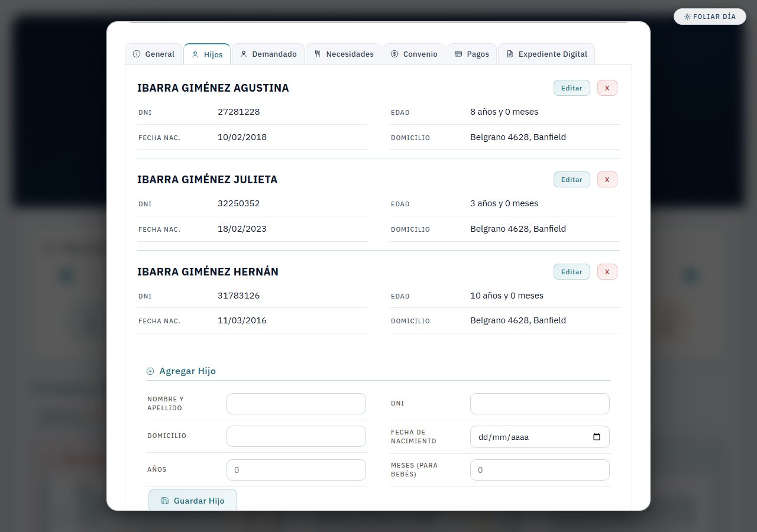This screenshot has height=532, width=757.
Task: Click the dollar coin icon on Convenio
Action: 394,54
